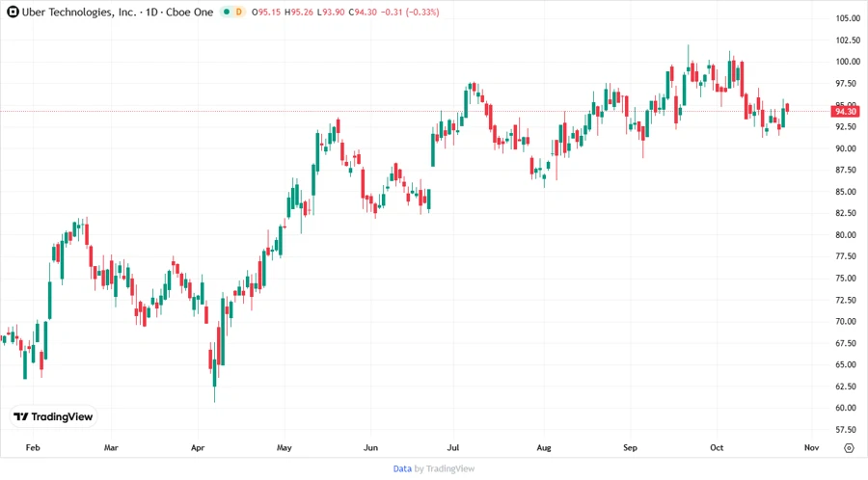Click the Aug label on time axis

click(x=544, y=448)
